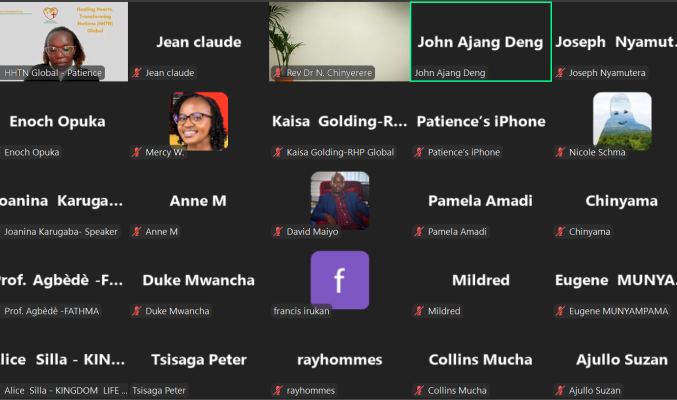Select the Collins Mucha participant tile
The image size is (677, 400).
481,359
